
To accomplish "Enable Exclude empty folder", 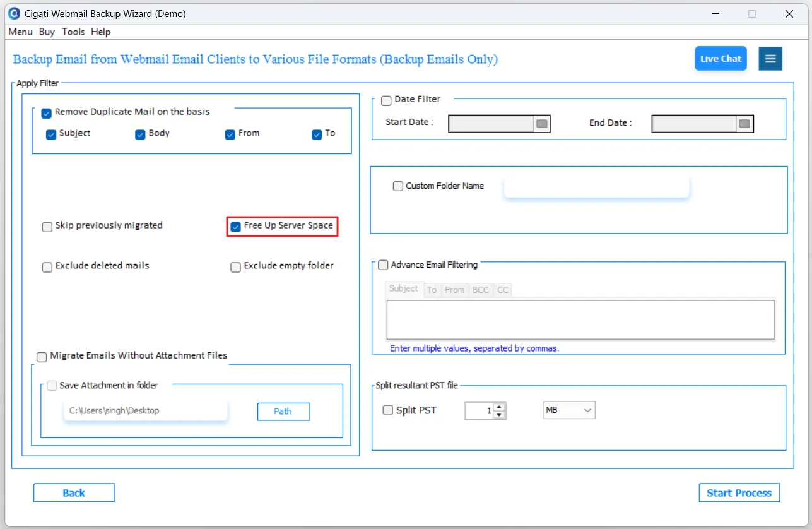I will pyautogui.click(x=235, y=268).
